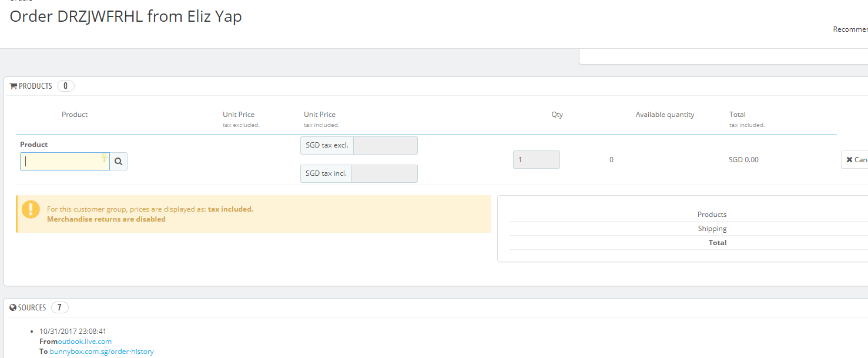
Task: Click the globe icon next to Sources
Action: (13, 307)
